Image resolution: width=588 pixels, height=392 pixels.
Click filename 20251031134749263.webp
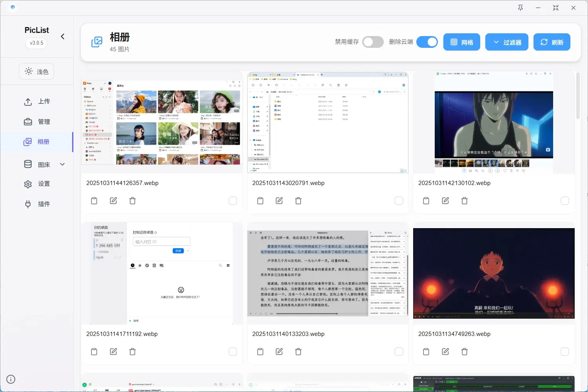point(454,334)
